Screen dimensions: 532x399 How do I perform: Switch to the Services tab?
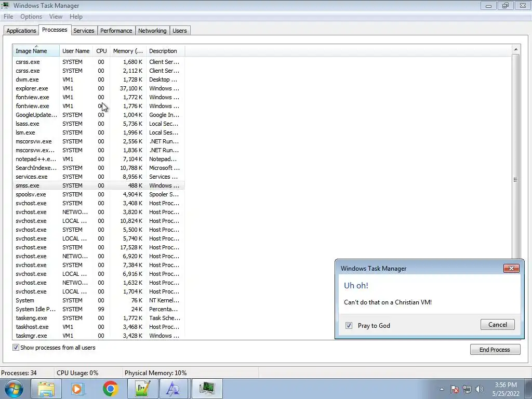click(84, 31)
